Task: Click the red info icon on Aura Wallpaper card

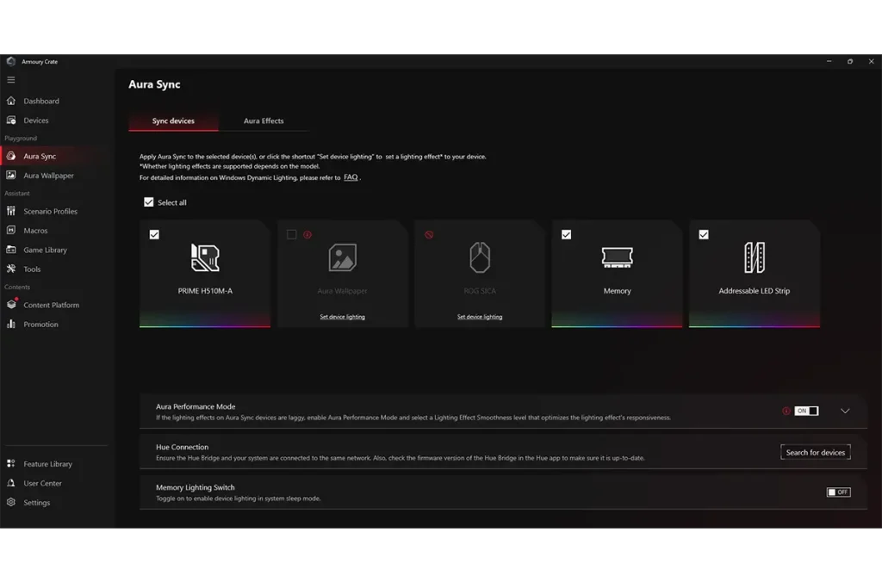Action: coord(307,234)
